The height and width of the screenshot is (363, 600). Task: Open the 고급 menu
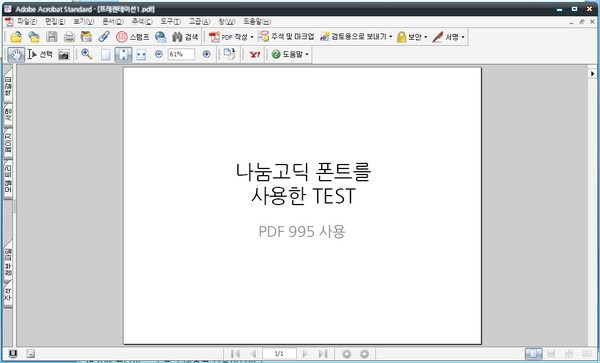(x=199, y=21)
